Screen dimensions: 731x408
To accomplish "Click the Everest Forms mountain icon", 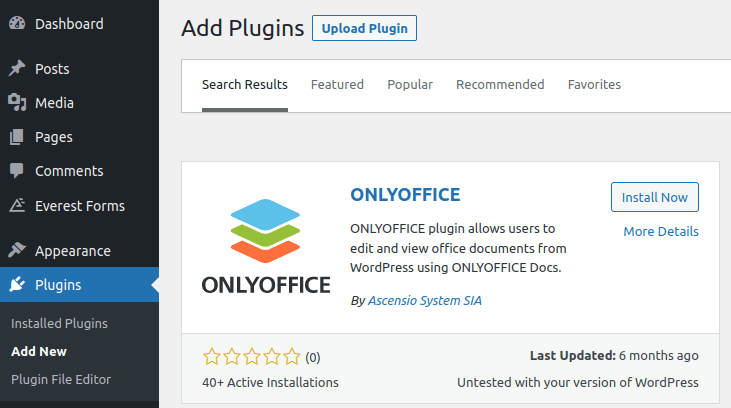I will [17, 206].
